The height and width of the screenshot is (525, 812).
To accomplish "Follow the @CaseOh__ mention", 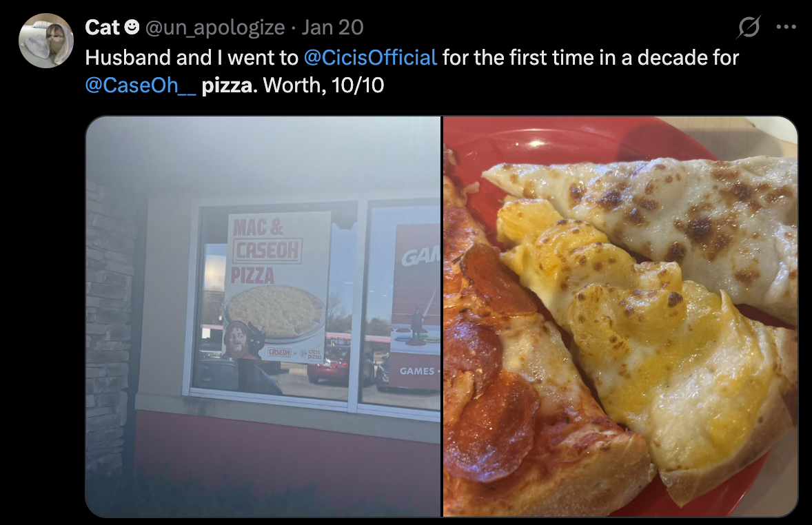I will (141, 85).
